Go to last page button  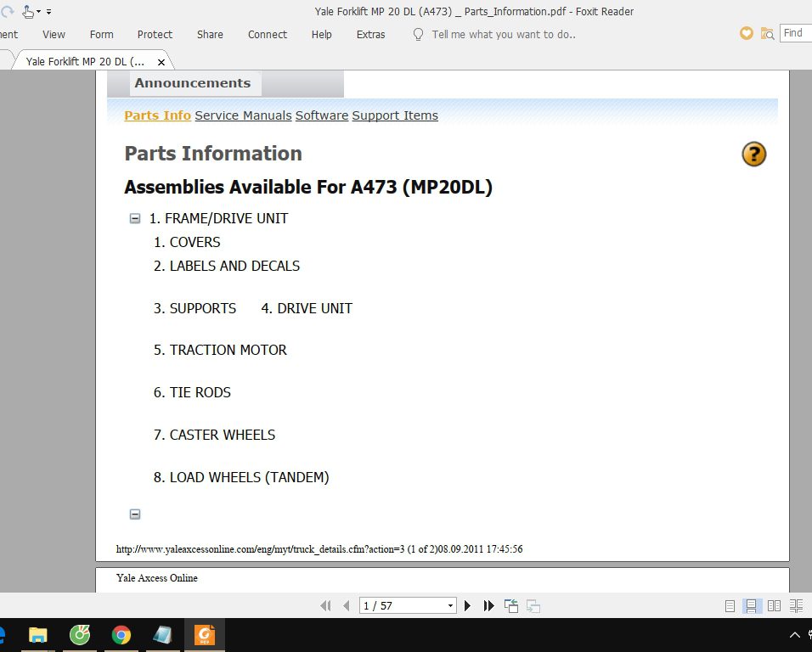coord(488,605)
